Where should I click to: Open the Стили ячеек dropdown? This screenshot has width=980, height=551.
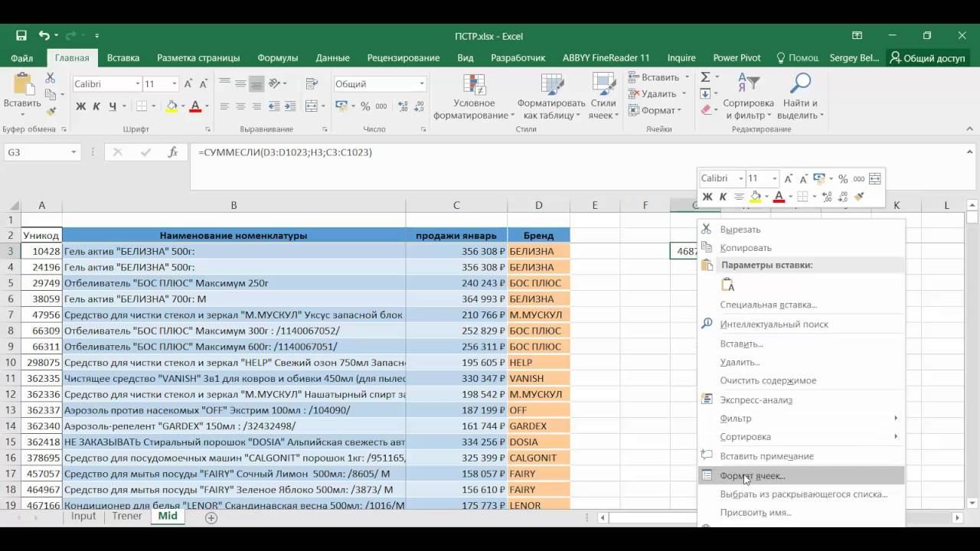point(603,97)
